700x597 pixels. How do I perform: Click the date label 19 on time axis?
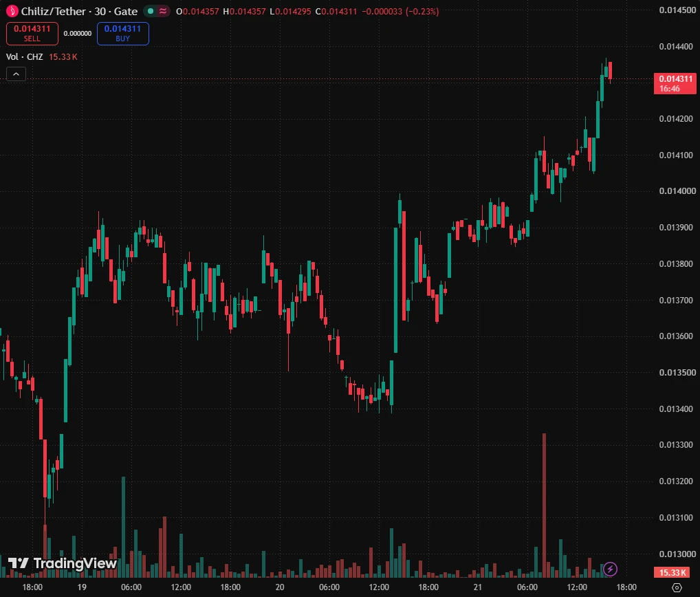(82, 587)
